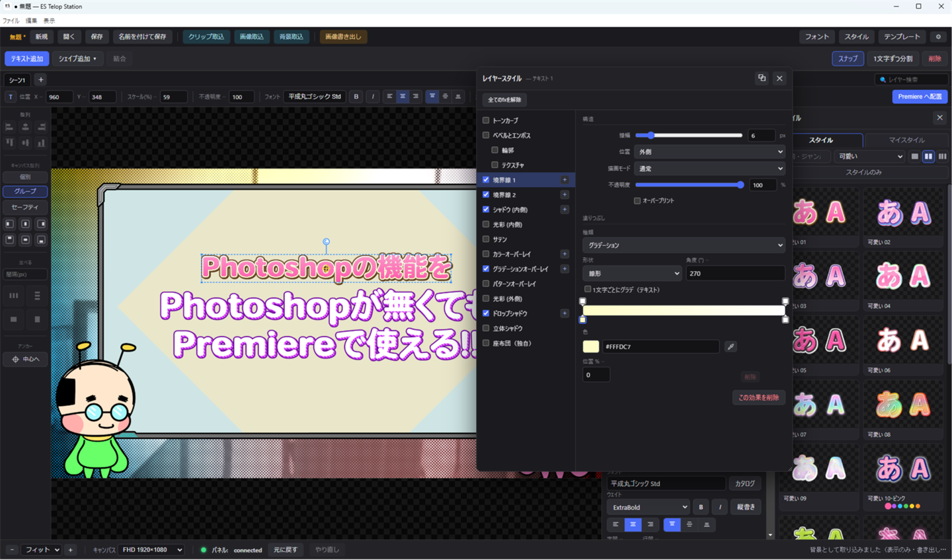Click the 不透明度 slider in layer style
The image size is (952, 560).
689,185
